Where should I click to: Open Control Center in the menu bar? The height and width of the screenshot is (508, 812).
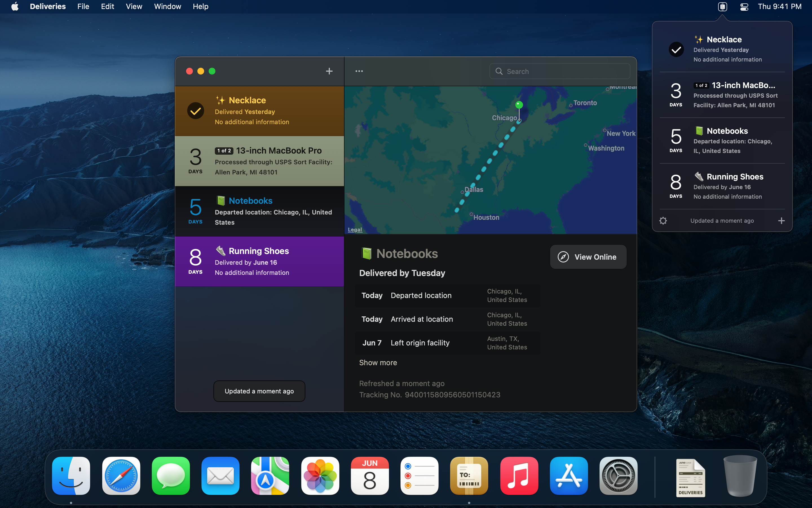744,6
